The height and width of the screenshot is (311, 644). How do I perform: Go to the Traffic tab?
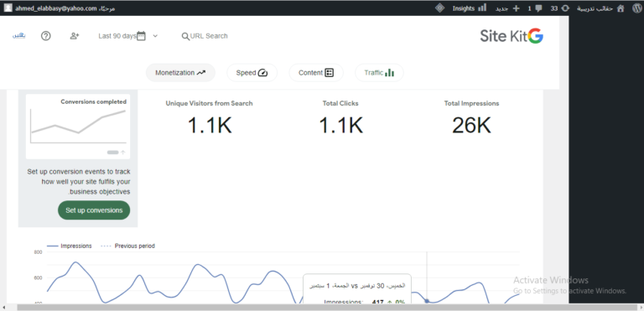click(379, 73)
